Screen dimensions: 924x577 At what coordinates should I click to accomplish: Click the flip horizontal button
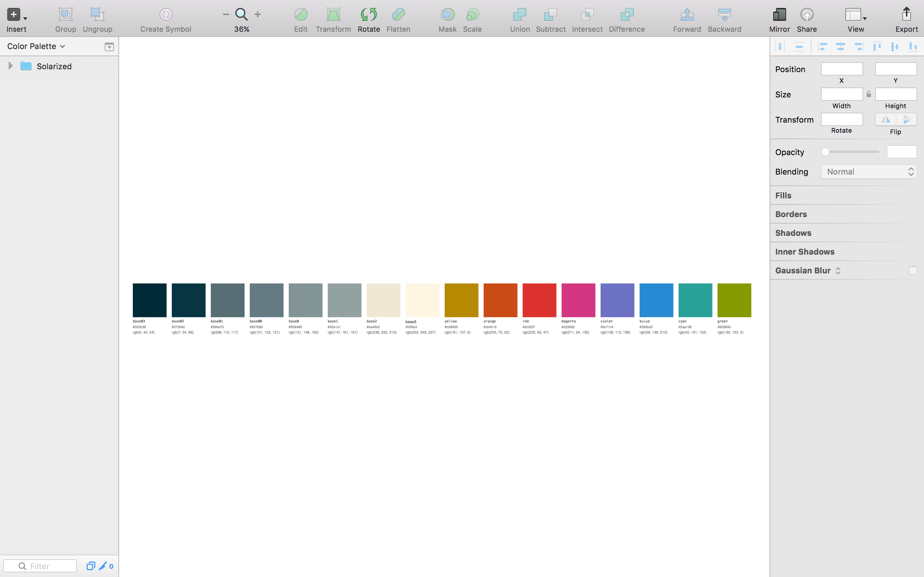point(885,119)
